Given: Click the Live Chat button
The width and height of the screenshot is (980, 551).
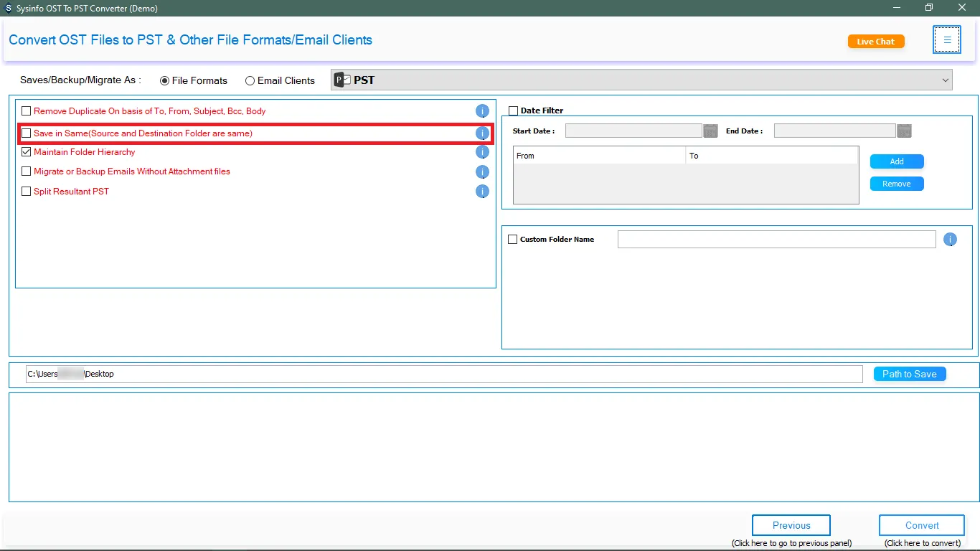Looking at the screenshot, I should pyautogui.click(x=876, y=42).
